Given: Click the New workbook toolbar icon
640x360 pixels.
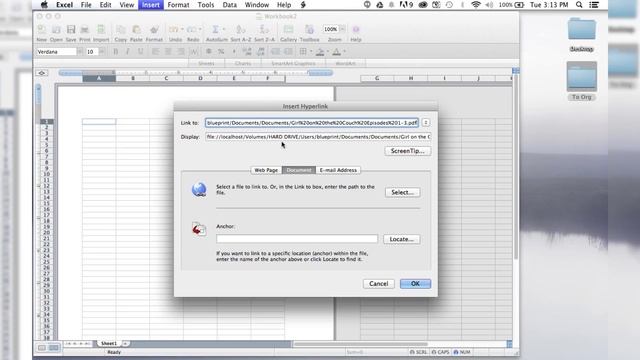Looking at the screenshot, I should 42,30.
